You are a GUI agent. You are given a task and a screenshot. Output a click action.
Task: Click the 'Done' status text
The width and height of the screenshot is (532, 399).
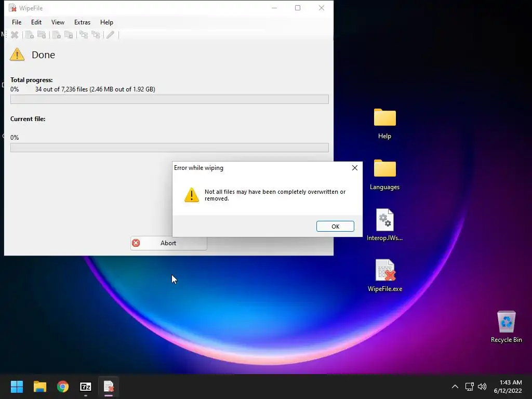click(43, 55)
